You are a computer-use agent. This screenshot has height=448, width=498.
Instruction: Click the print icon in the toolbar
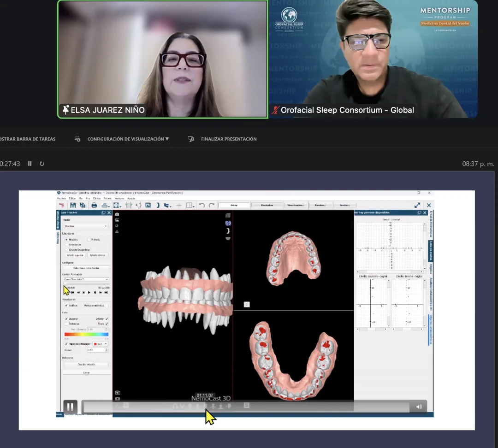tap(95, 205)
